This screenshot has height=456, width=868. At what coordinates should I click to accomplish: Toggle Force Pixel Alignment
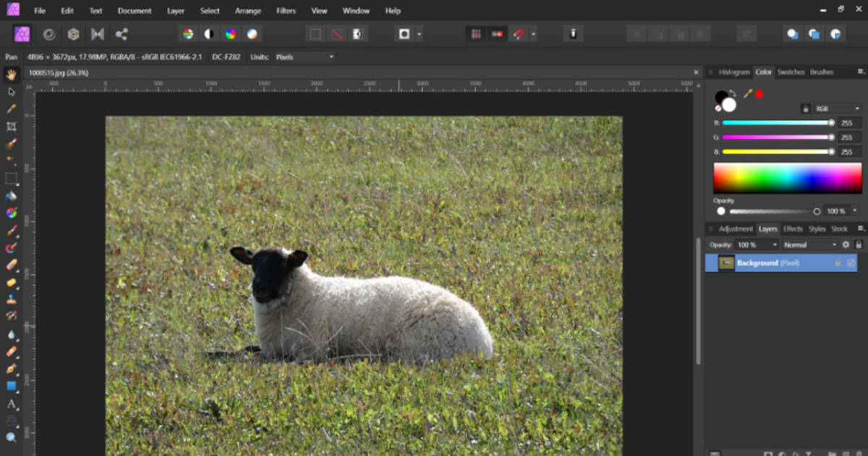pyautogui.click(x=477, y=34)
